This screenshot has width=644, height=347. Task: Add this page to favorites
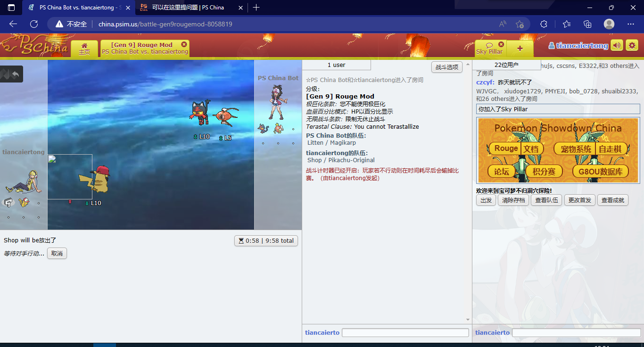(520, 24)
